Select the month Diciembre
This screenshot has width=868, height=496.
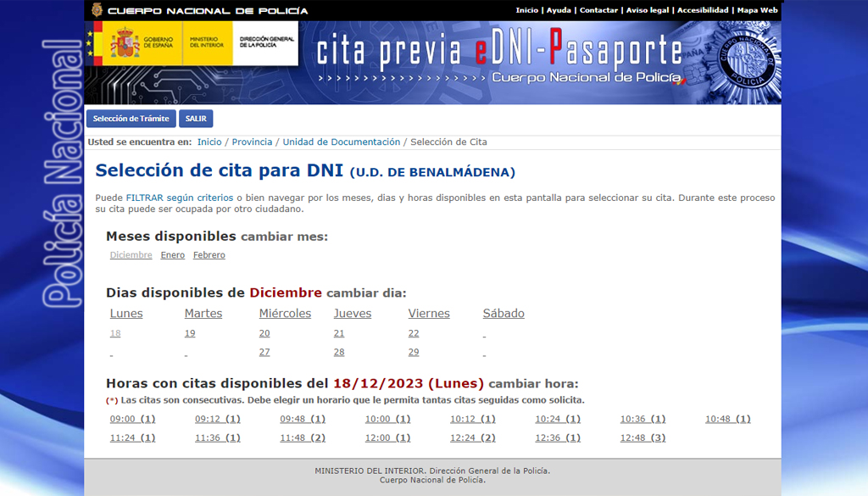pos(131,254)
